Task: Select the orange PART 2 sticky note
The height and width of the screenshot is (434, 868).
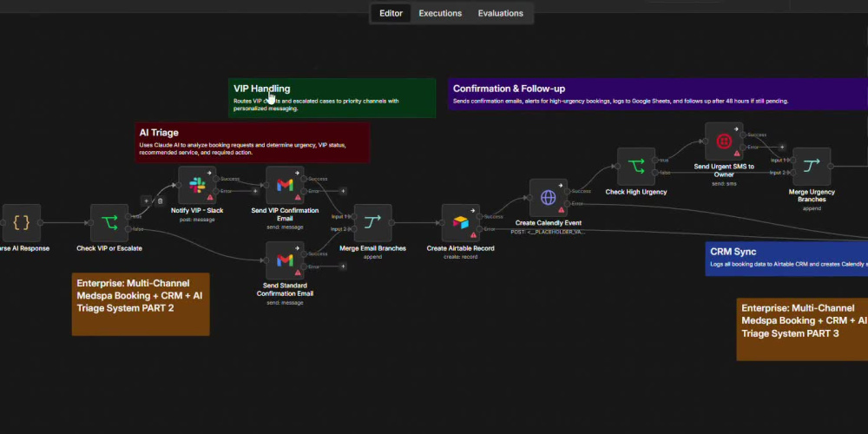Action: pyautogui.click(x=141, y=304)
